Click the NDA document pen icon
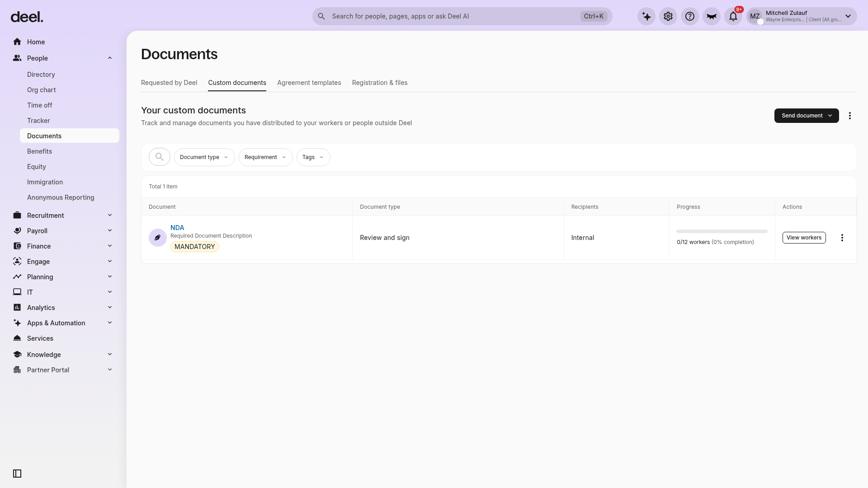The height and width of the screenshot is (488, 868). pyautogui.click(x=158, y=238)
